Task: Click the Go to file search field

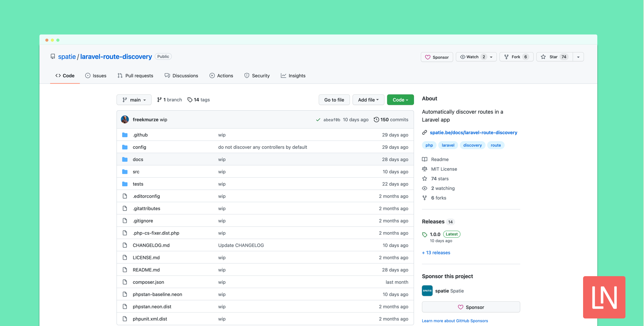Action: pos(334,100)
